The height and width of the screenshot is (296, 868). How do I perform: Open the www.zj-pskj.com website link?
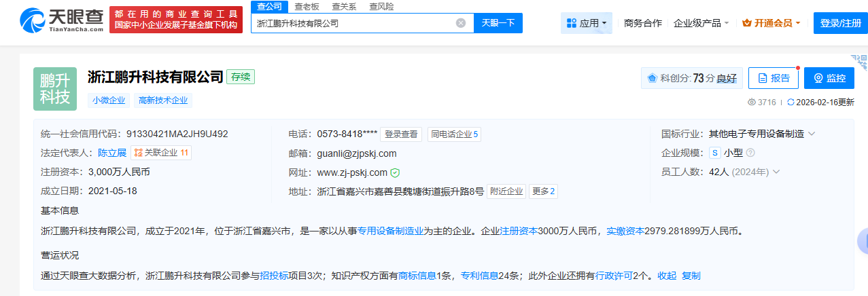(x=352, y=172)
